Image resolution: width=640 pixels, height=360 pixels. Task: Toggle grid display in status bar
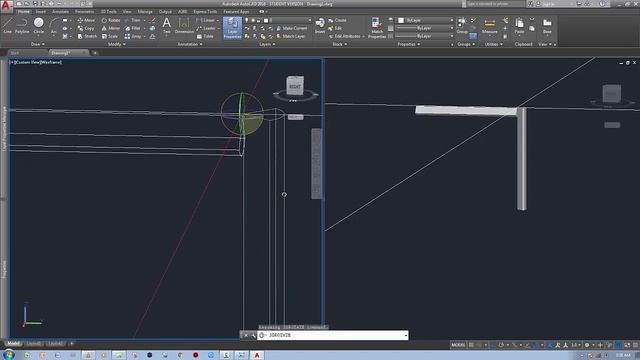(x=471, y=345)
